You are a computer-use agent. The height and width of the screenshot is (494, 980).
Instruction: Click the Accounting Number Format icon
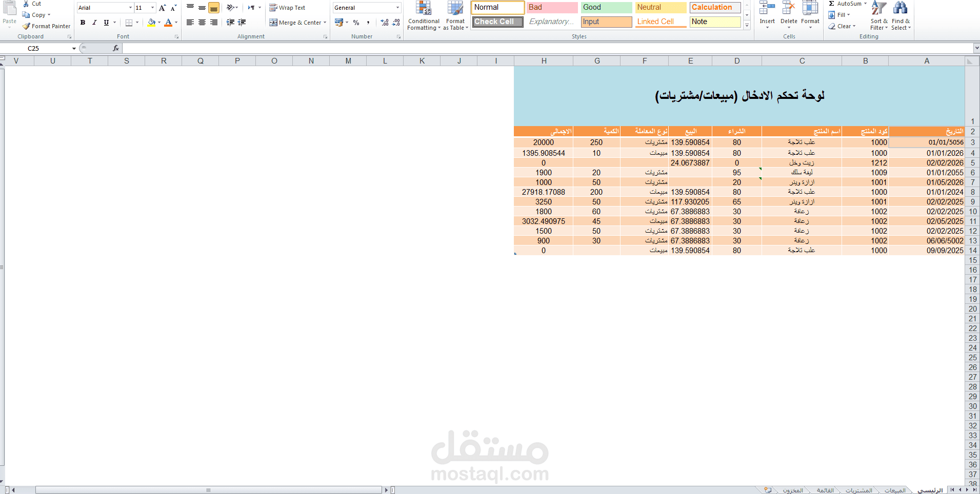338,23
